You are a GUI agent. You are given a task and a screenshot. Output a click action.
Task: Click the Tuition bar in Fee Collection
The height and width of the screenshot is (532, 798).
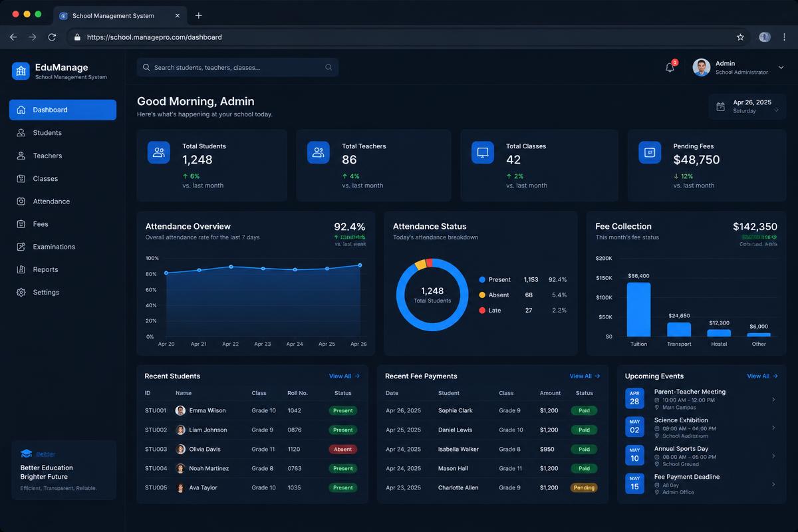click(x=638, y=310)
